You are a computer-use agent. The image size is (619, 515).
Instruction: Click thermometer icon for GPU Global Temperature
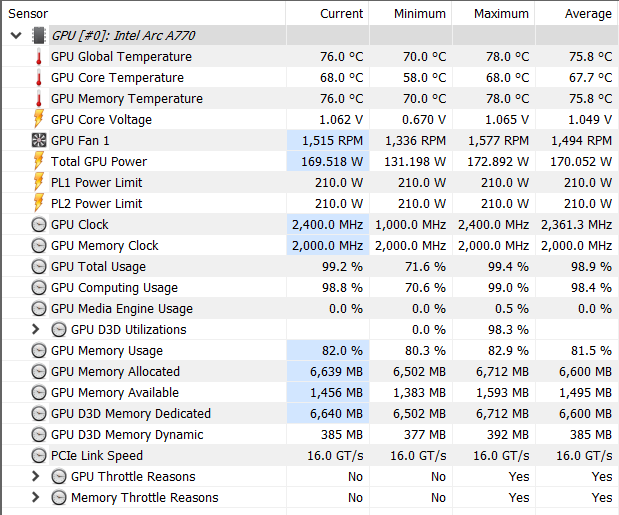[x=39, y=57]
